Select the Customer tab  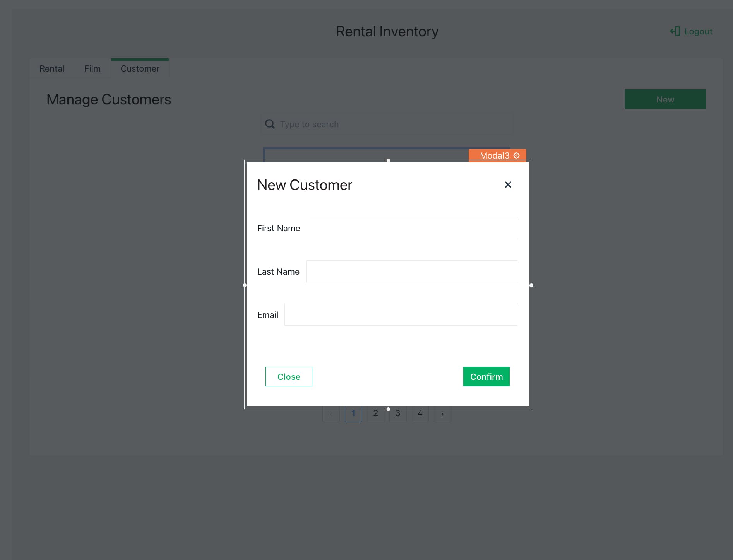(x=140, y=68)
